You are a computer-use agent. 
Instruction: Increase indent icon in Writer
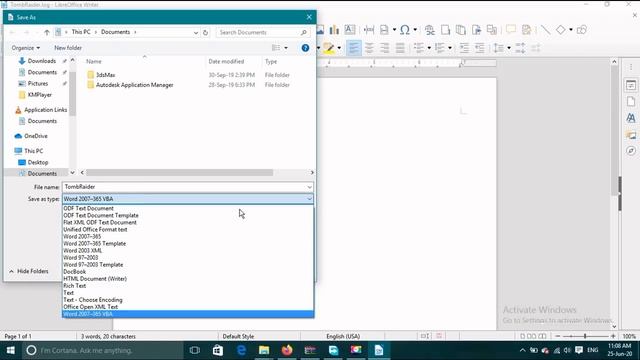coord(464,48)
